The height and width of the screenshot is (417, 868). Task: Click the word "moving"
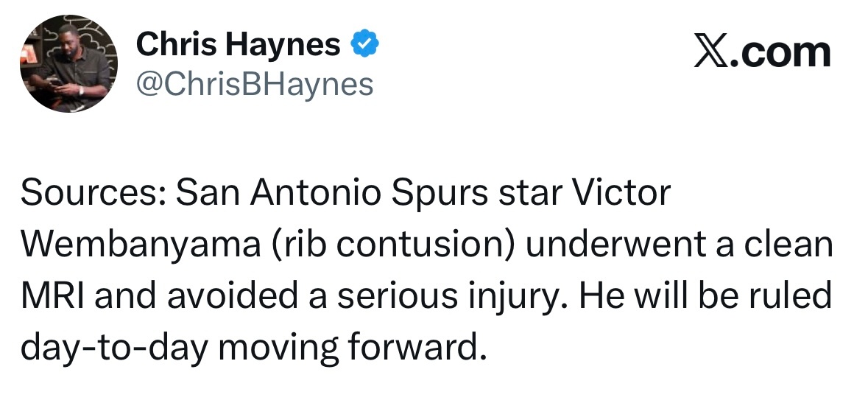tap(272, 346)
